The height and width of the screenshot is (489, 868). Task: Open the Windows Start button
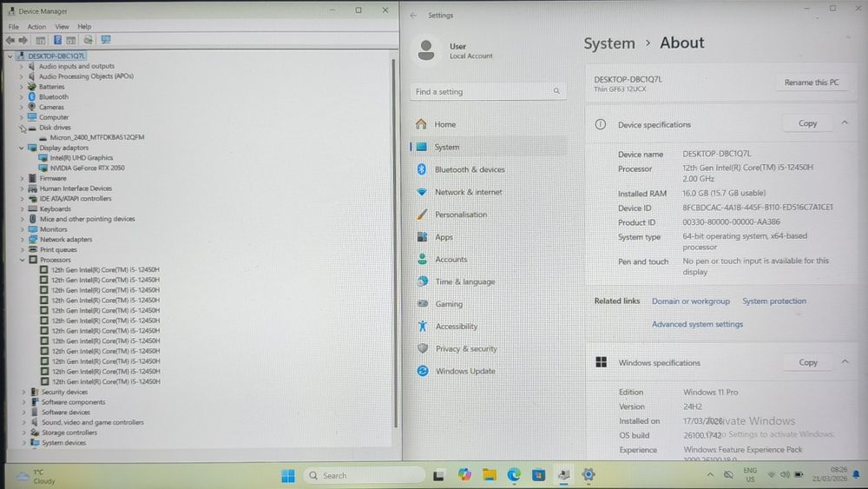[x=288, y=476]
